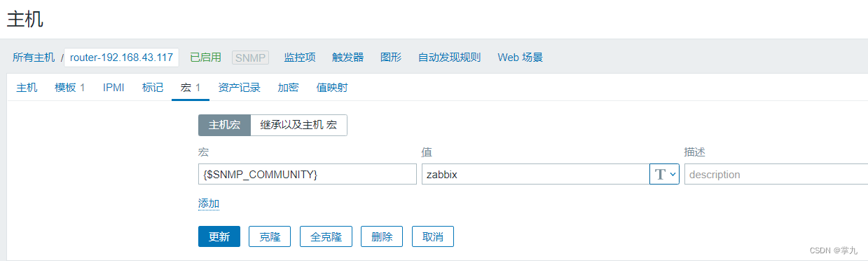The width and height of the screenshot is (868, 261).
Task: Click the 取消 button
Action: click(x=433, y=236)
